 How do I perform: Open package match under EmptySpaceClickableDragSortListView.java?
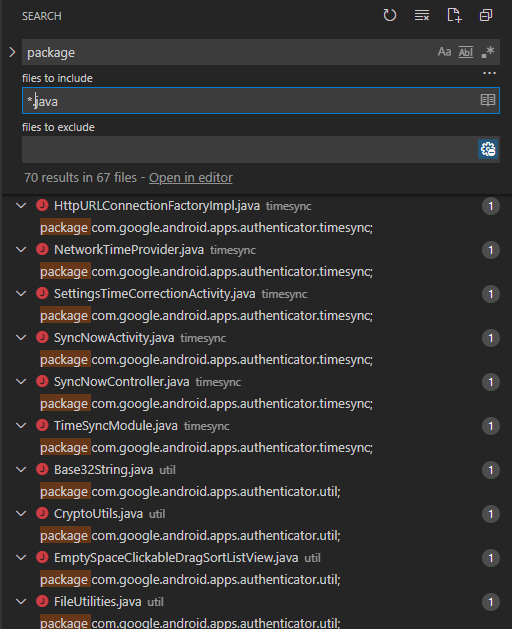pos(190,580)
